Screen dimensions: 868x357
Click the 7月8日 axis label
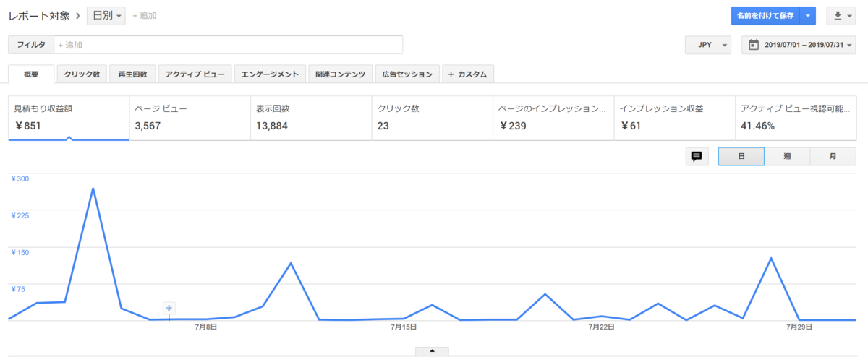(x=206, y=327)
